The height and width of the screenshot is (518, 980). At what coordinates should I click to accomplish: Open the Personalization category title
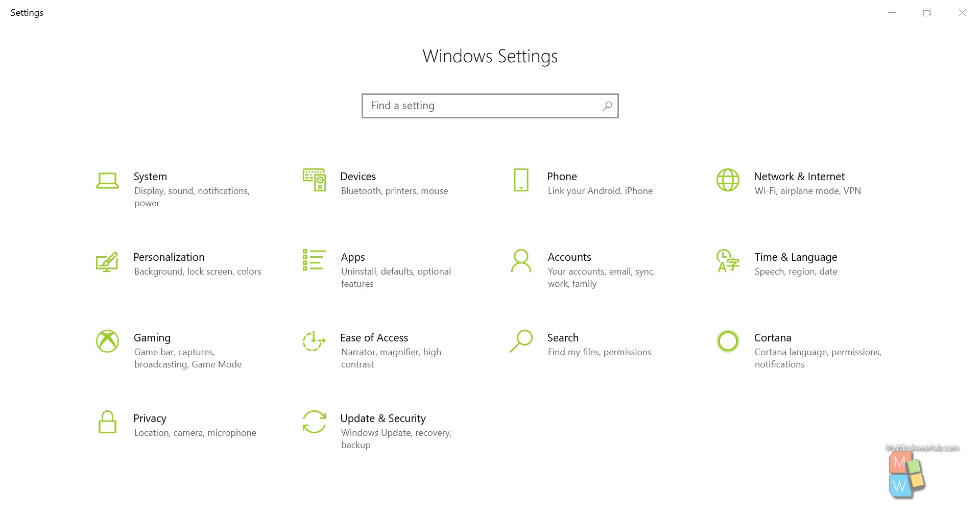click(169, 257)
